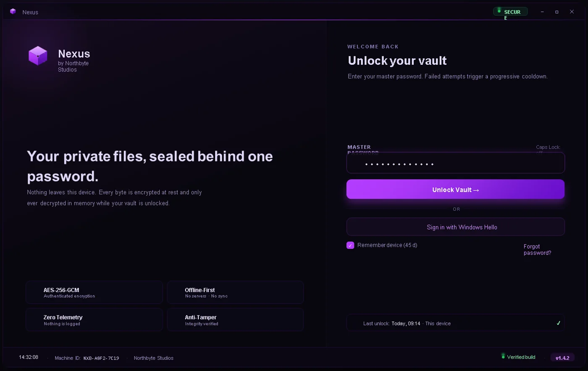Minimize the Nexus window
The height and width of the screenshot is (371, 588).
(x=543, y=12)
